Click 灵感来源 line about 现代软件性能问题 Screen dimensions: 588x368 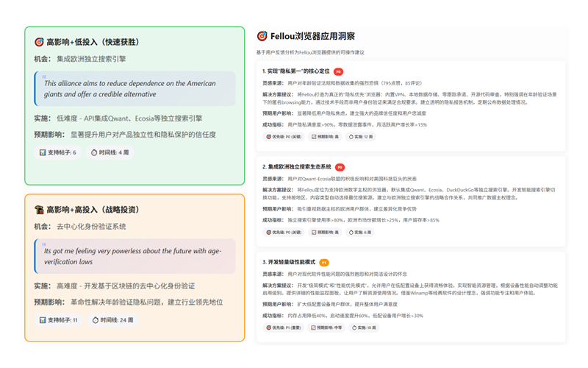pyautogui.click(x=334, y=275)
